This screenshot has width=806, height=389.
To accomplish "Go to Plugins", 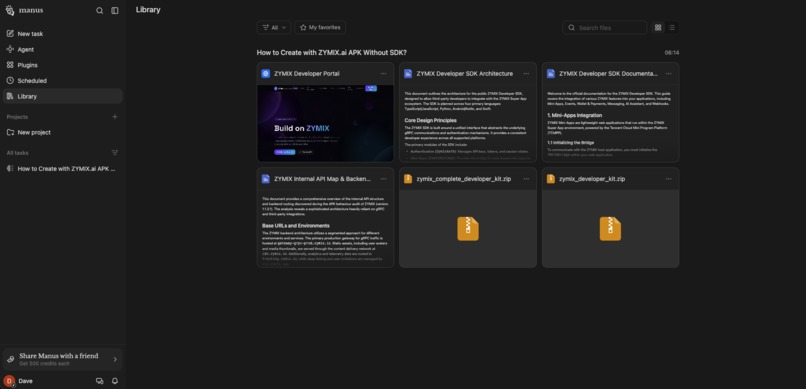I will tap(62, 65).
